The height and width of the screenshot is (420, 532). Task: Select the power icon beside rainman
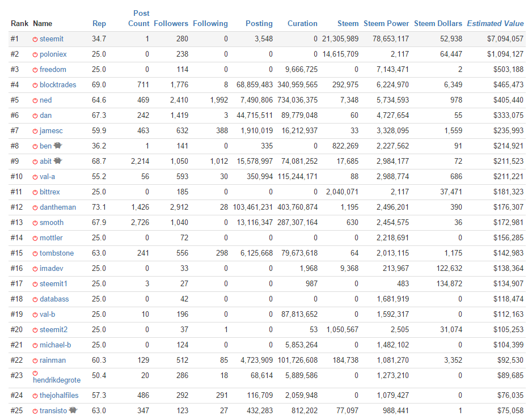tap(35, 360)
